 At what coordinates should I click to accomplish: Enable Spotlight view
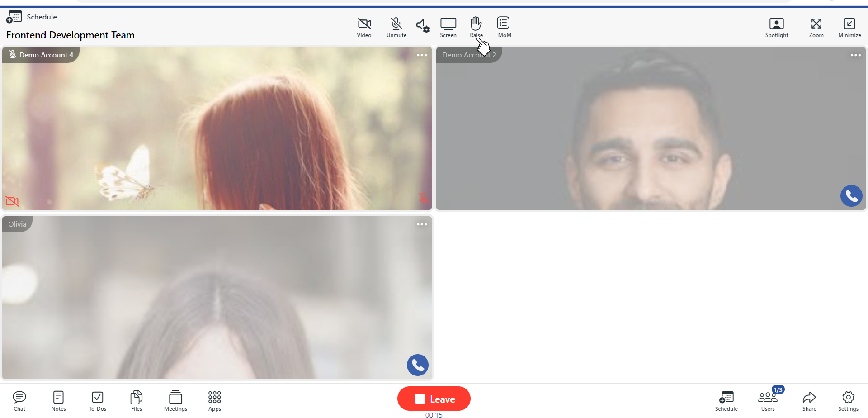[776, 27]
